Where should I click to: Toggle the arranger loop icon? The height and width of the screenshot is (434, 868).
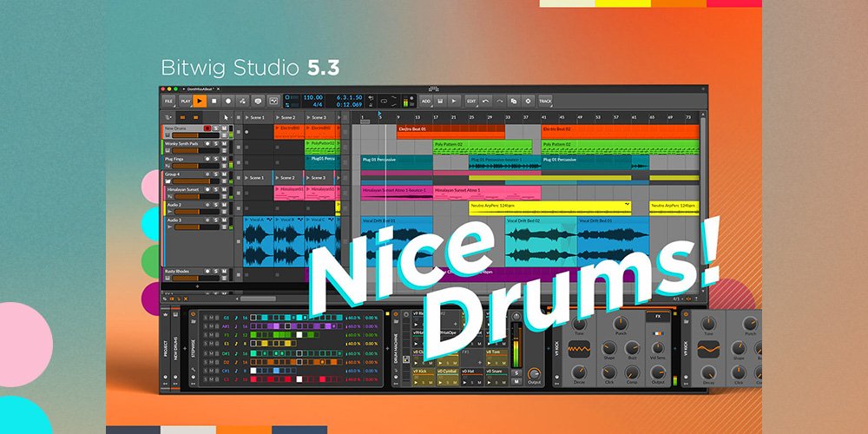(x=384, y=102)
